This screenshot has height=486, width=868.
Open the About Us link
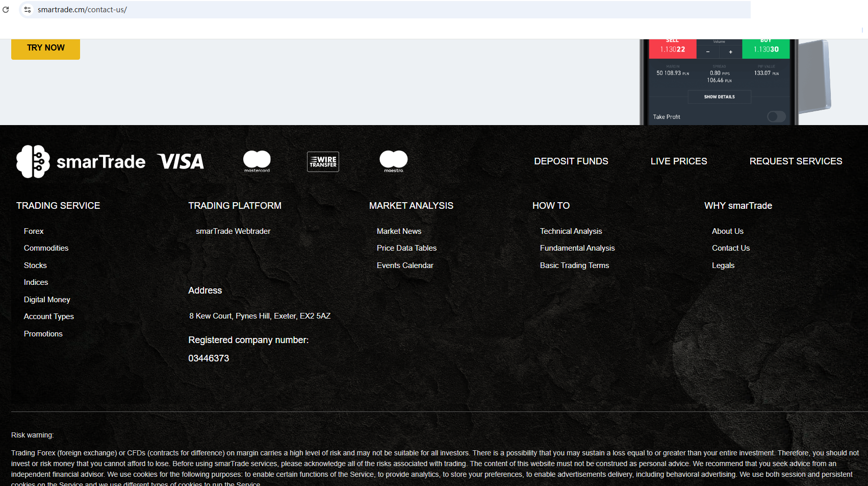pyautogui.click(x=728, y=231)
